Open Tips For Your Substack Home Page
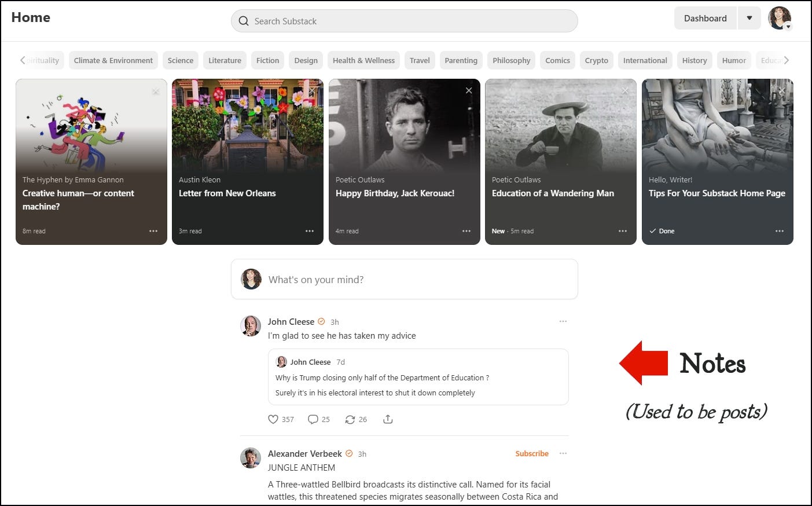This screenshot has height=506, width=812. pos(717,193)
